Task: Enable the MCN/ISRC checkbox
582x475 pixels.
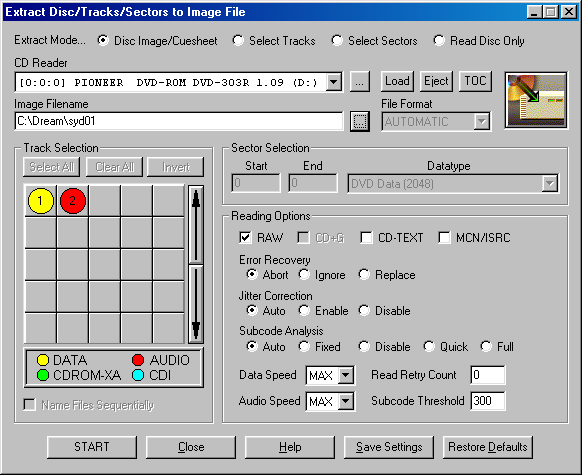Action: point(444,238)
